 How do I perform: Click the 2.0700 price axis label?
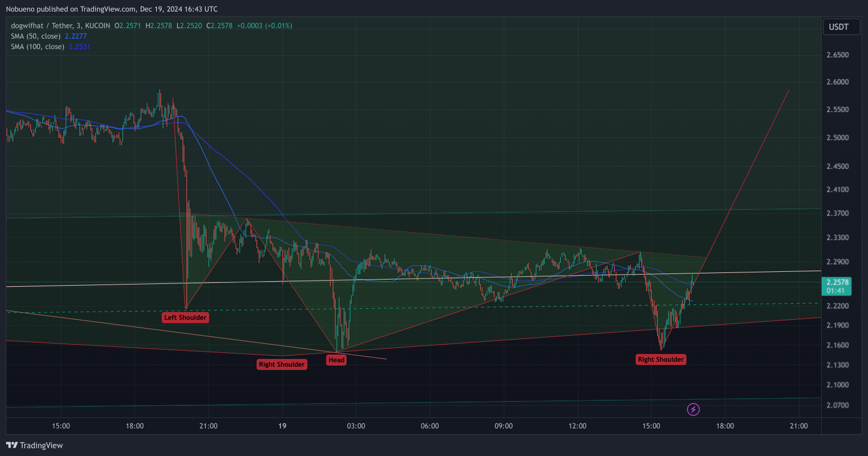tap(837, 405)
